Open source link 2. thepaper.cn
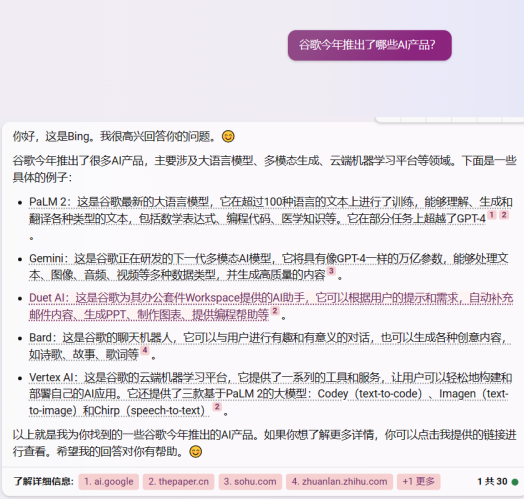 point(178,482)
